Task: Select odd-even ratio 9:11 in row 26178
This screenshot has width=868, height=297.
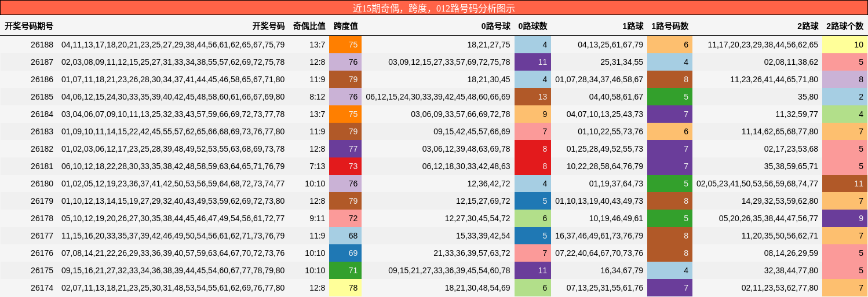Action: tap(317, 218)
